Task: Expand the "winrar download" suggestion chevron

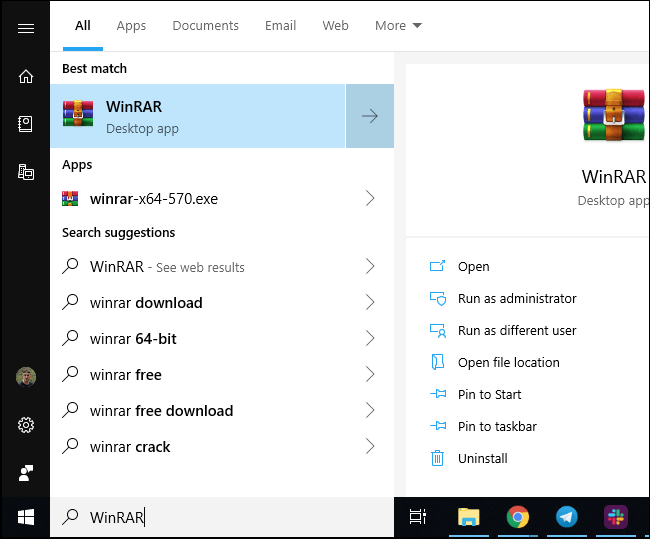Action: pos(370,302)
